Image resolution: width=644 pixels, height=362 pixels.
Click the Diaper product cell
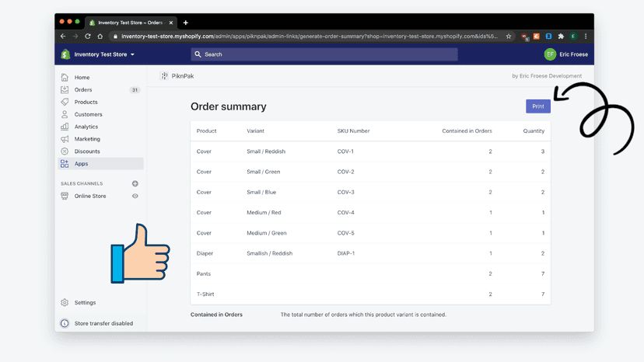pyautogui.click(x=205, y=253)
